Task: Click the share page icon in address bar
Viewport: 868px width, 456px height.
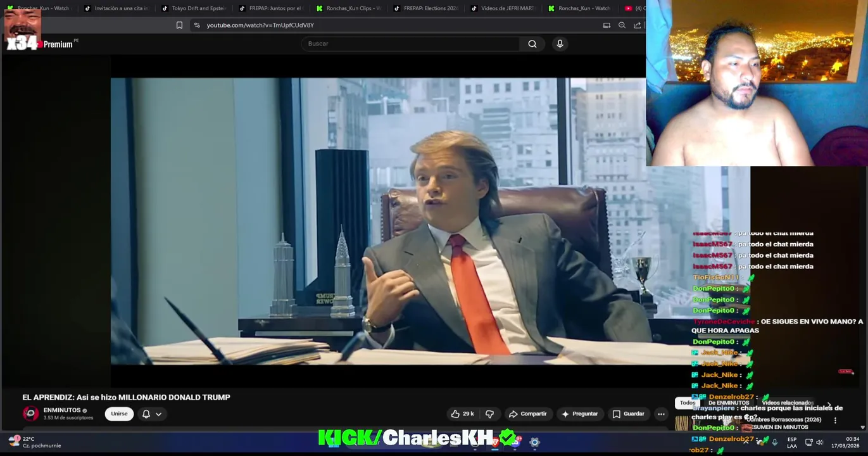Action: point(638,25)
